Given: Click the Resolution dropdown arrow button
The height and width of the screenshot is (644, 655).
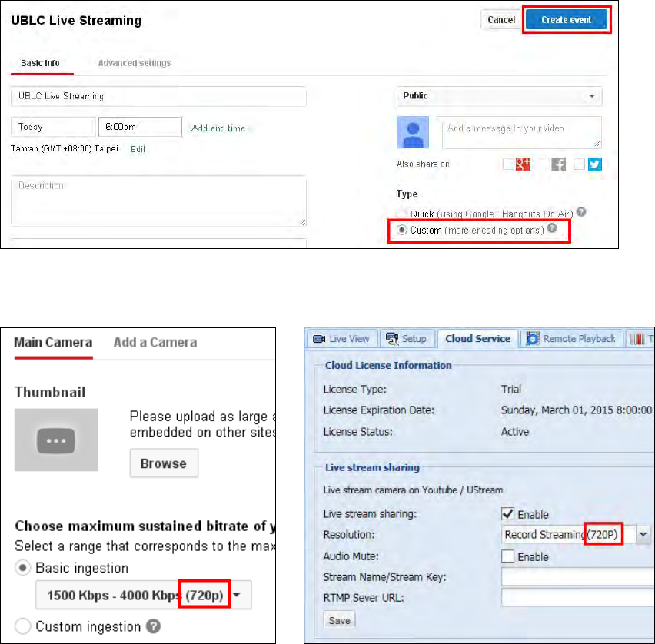Looking at the screenshot, I should pyautogui.click(x=643, y=535).
